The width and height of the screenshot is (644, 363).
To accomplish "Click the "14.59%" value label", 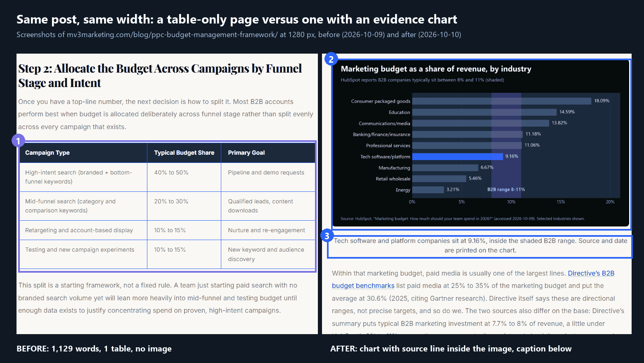I will [x=567, y=112].
